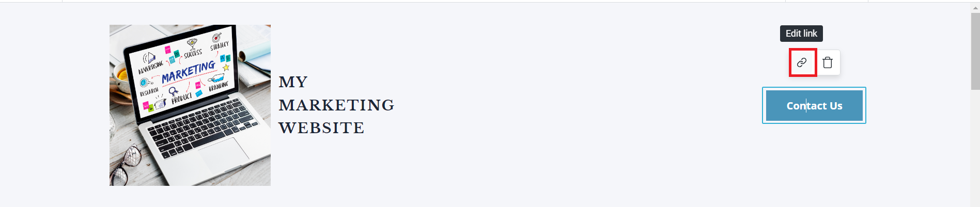
Task: Click "WEBSITE" in the site title
Action: [x=321, y=128]
